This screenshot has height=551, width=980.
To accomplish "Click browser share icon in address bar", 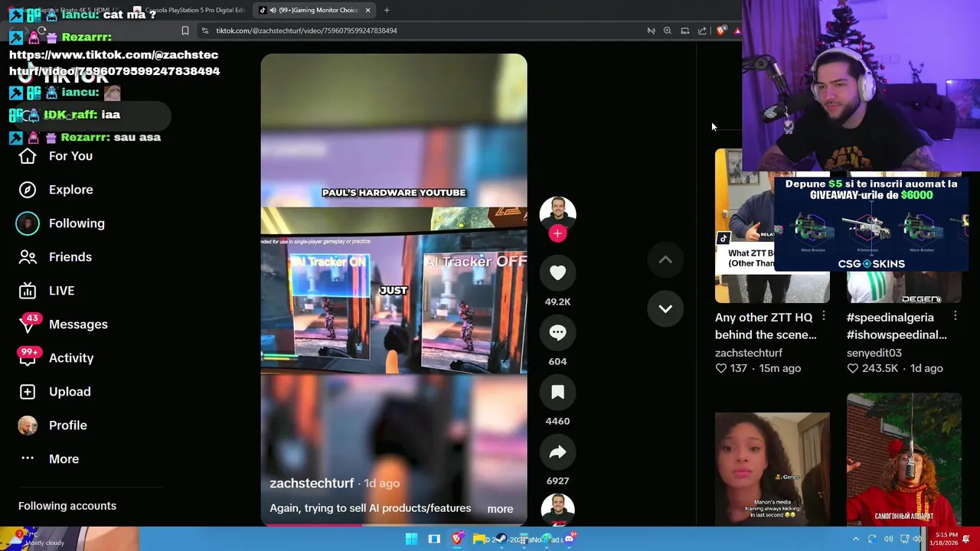I will [702, 31].
